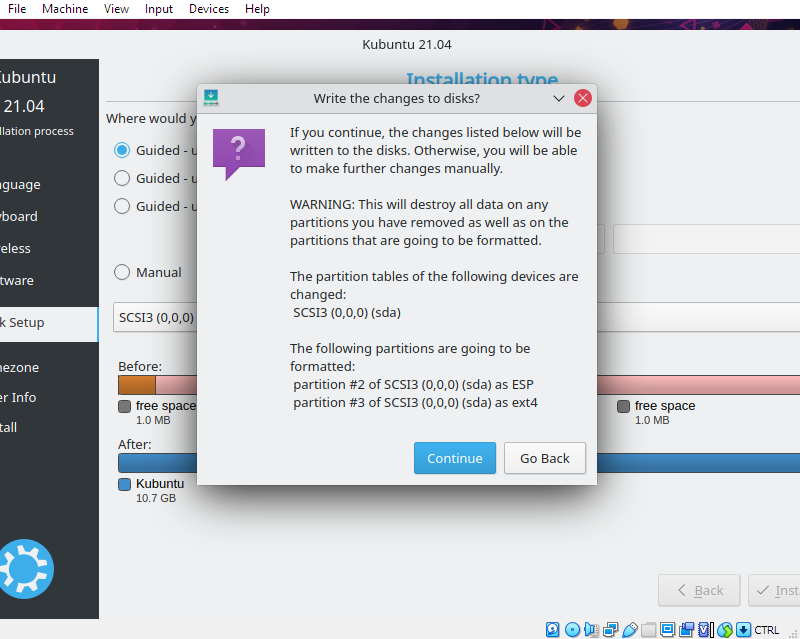Click the orange segment in Before bar
The width and height of the screenshot is (800, 639).
(137, 385)
